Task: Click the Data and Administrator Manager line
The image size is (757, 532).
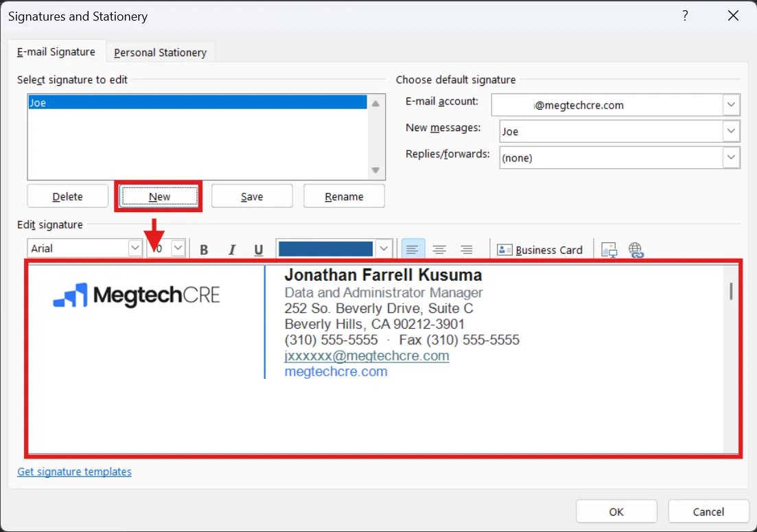Action: coord(384,292)
